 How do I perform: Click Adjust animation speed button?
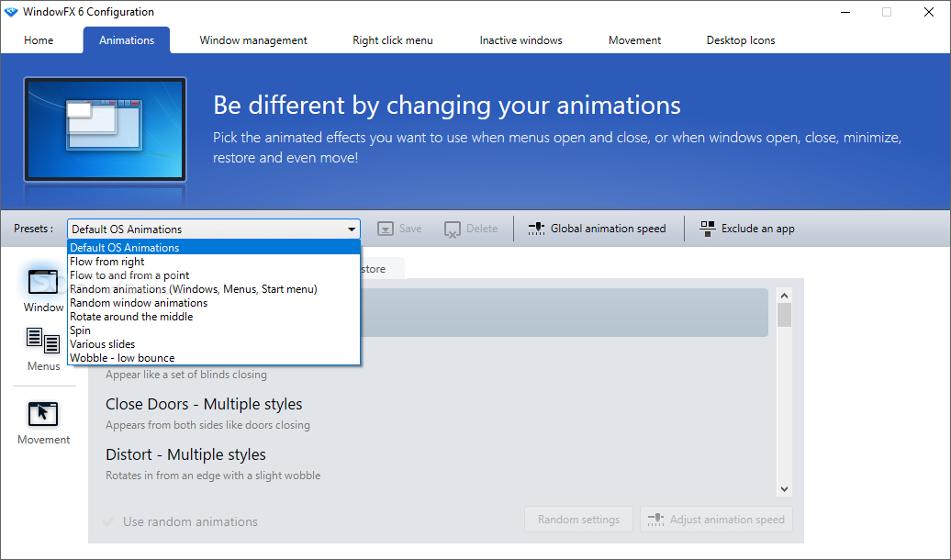[716, 520]
